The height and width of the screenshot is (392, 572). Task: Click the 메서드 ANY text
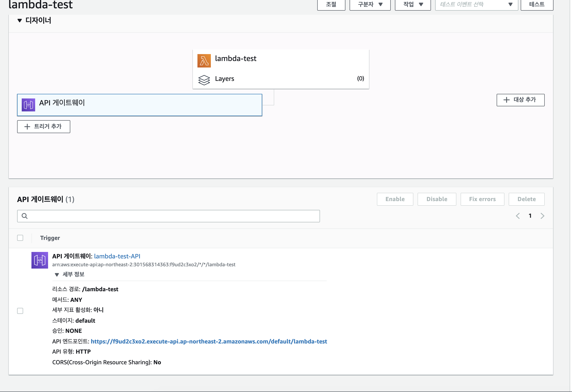click(x=67, y=300)
